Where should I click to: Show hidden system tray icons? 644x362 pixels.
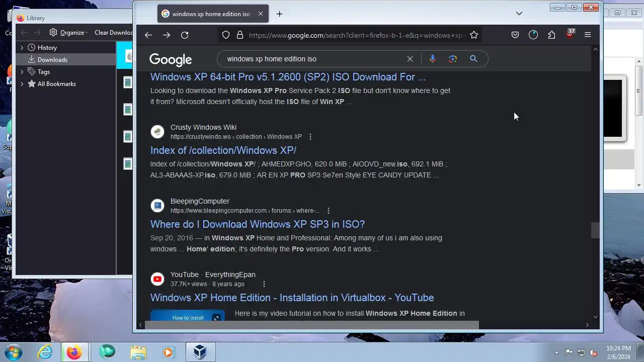click(556, 352)
